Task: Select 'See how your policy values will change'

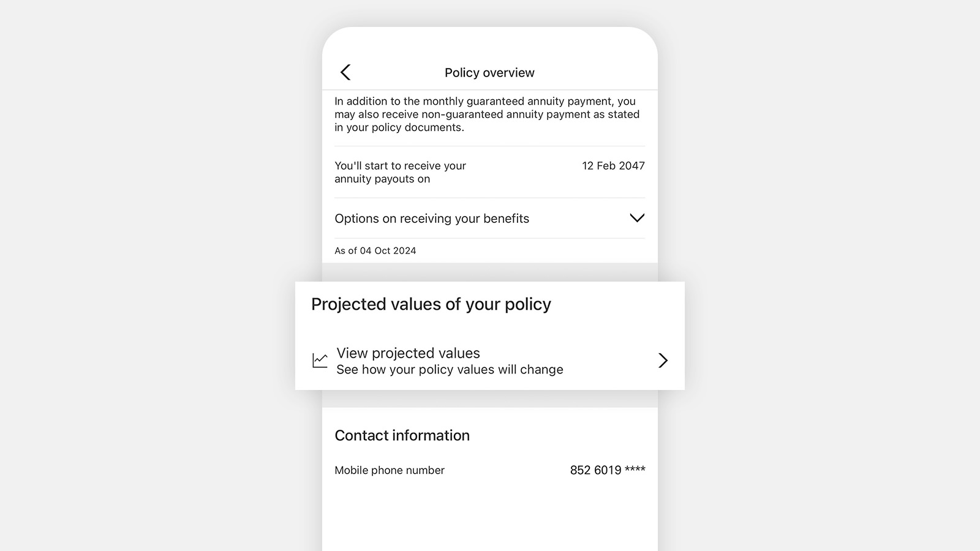Action: tap(450, 370)
